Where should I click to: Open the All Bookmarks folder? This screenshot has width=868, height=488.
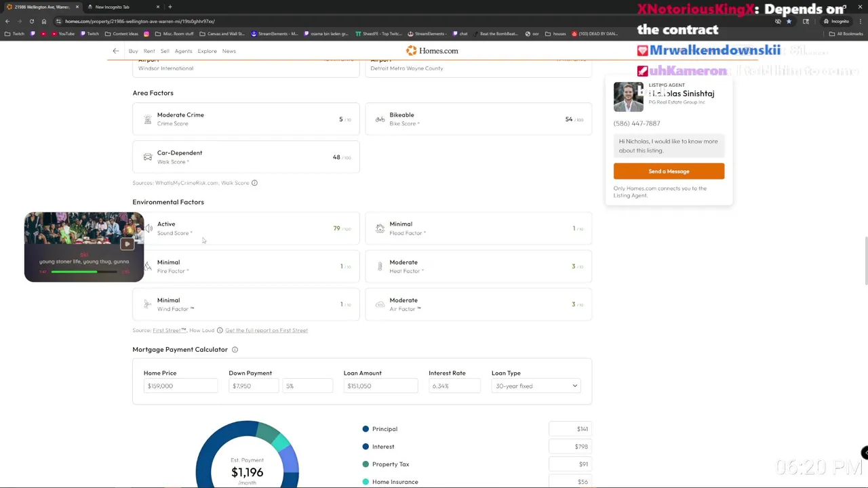[847, 34]
